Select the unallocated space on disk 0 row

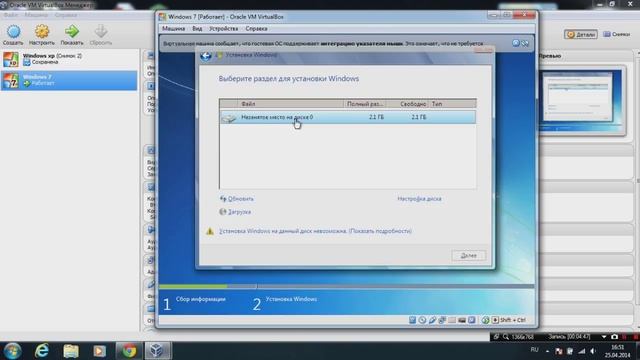(348, 117)
